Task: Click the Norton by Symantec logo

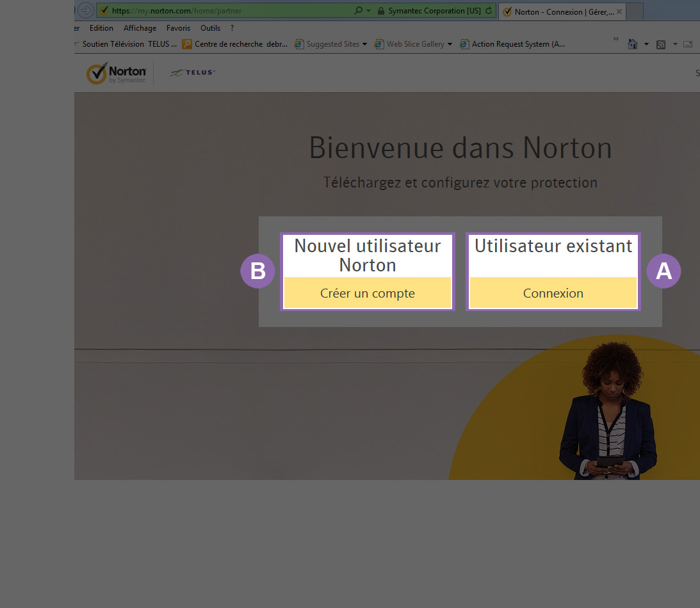Action: [x=117, y=73]
